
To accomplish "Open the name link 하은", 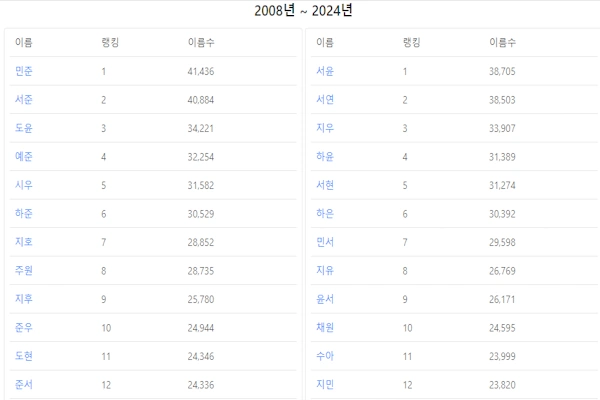I will (x=325, y=213).
